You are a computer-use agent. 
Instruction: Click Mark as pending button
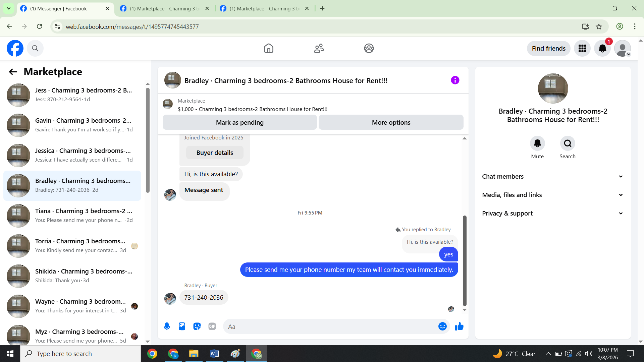click(x=239, y=122)
